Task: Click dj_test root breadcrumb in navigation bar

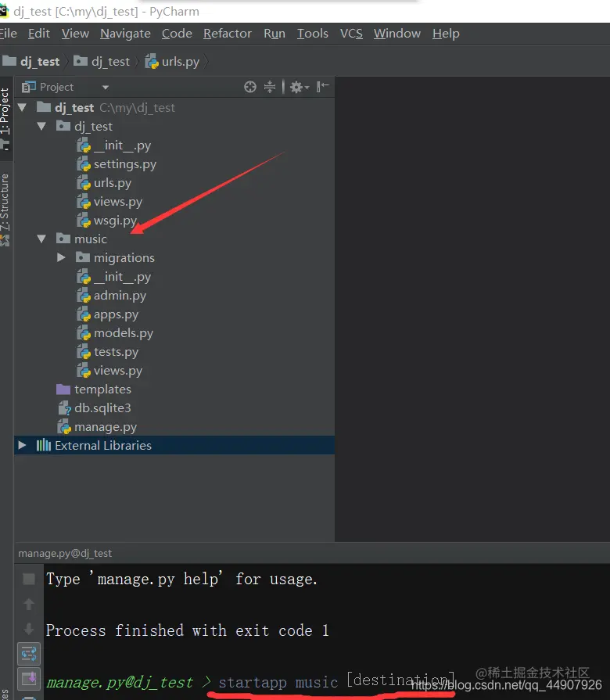Action: tap(31, 61)
